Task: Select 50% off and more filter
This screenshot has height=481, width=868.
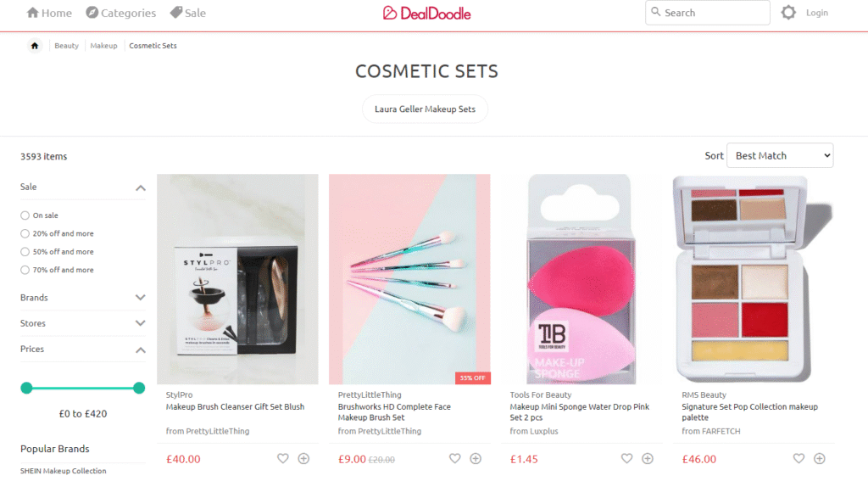Action: click(x=25, y=252)
